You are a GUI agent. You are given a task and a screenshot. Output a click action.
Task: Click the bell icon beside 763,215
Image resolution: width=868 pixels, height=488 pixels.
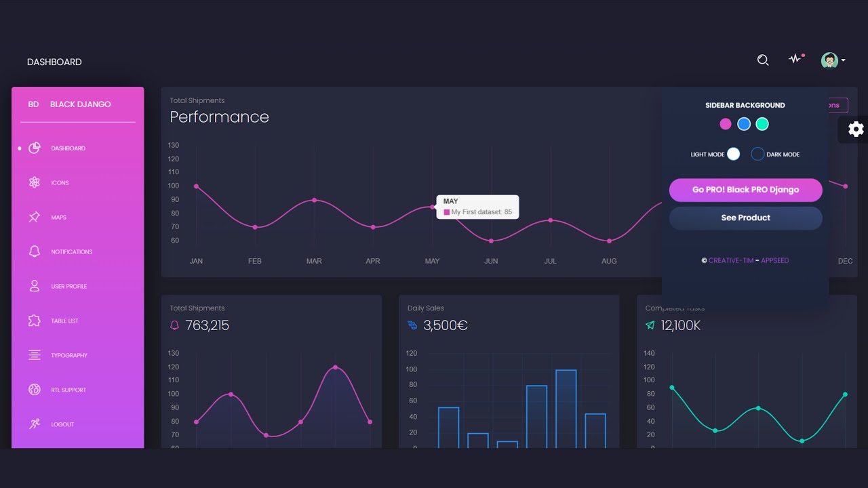tap(174, 325)
